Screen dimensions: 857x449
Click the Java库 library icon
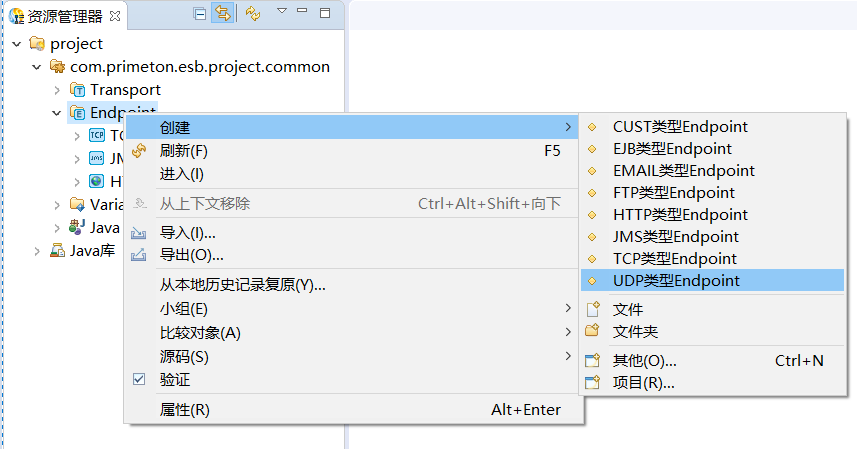click(x=57, y=251)
